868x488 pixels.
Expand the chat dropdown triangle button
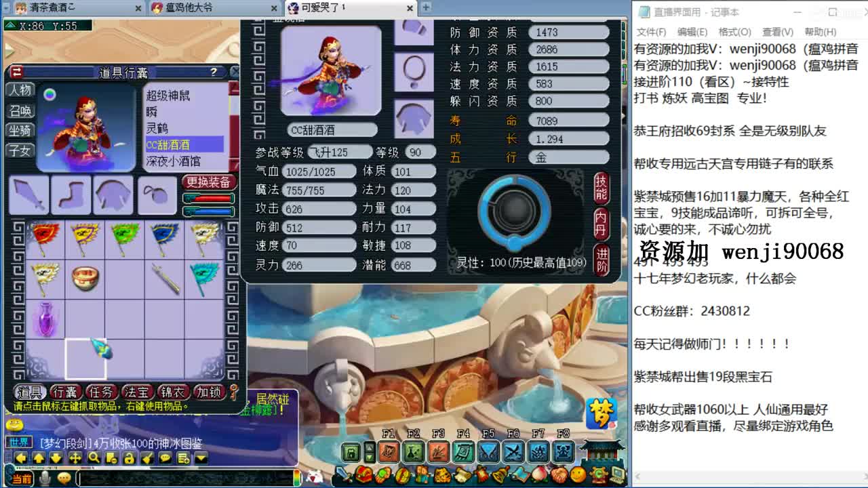coord(201,458)
